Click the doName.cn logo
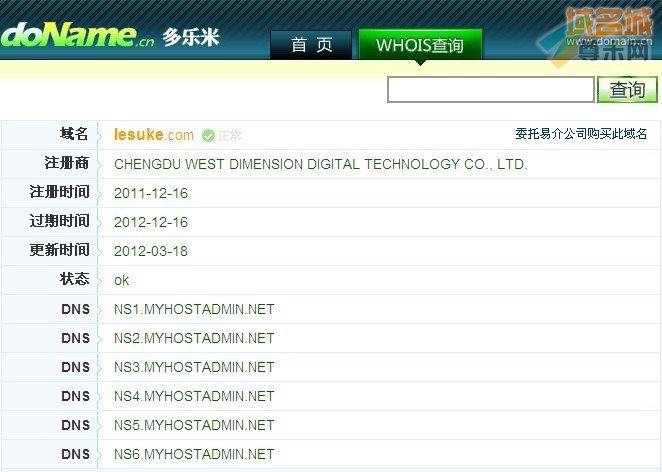The width and height of the screenshot is (662, 472). pos(78,35)
